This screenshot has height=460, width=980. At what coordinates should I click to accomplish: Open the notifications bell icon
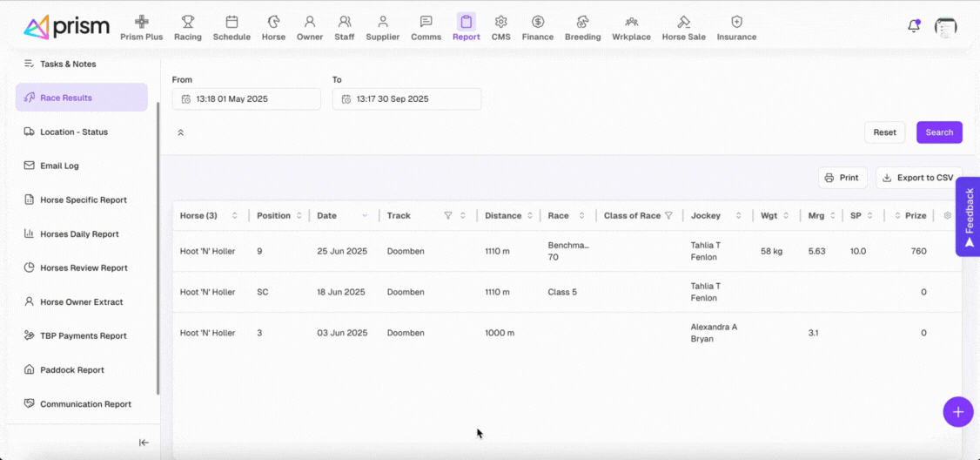coord(913,26)
